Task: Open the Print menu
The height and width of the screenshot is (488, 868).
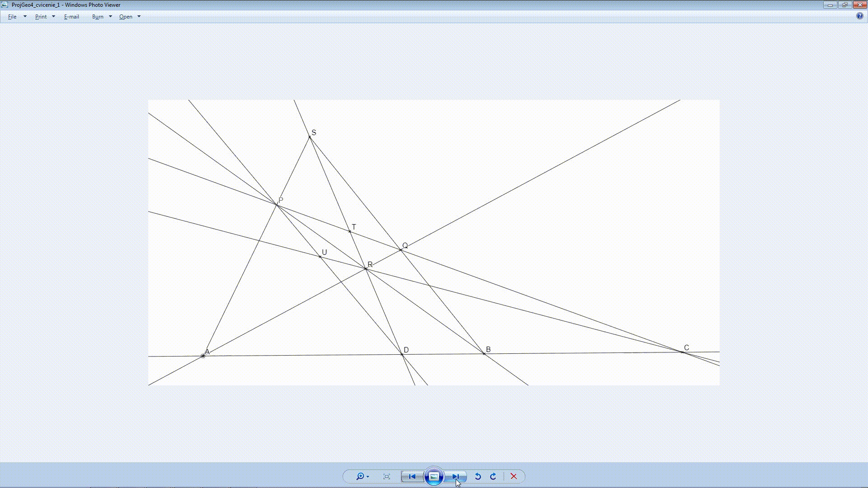Action: pos(41,17)
